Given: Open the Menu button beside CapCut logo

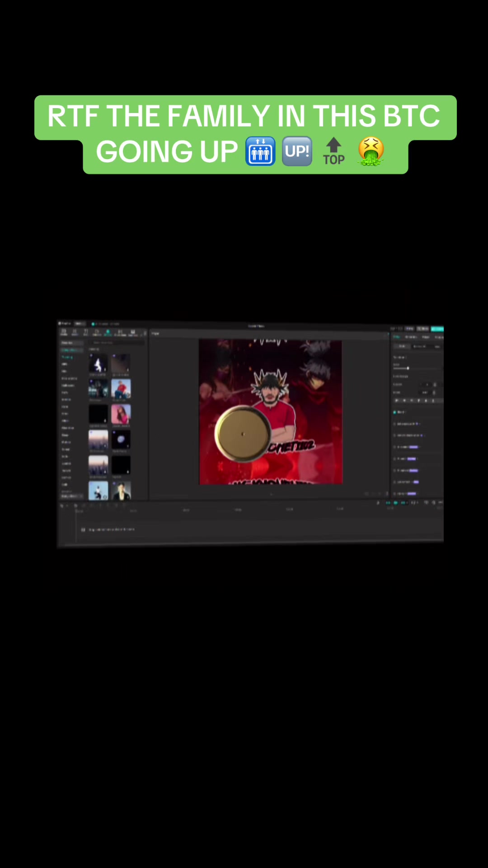Looking at the screenshot, I should coord(80,324).
